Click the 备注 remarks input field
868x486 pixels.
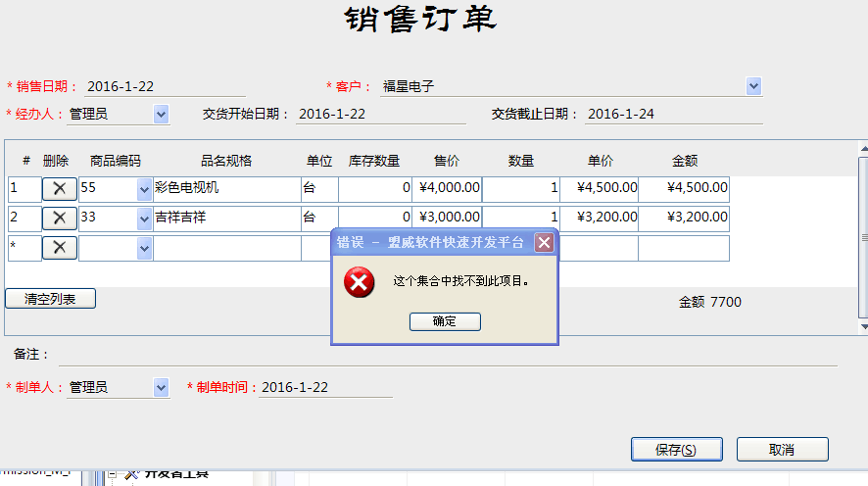point(446,354)
